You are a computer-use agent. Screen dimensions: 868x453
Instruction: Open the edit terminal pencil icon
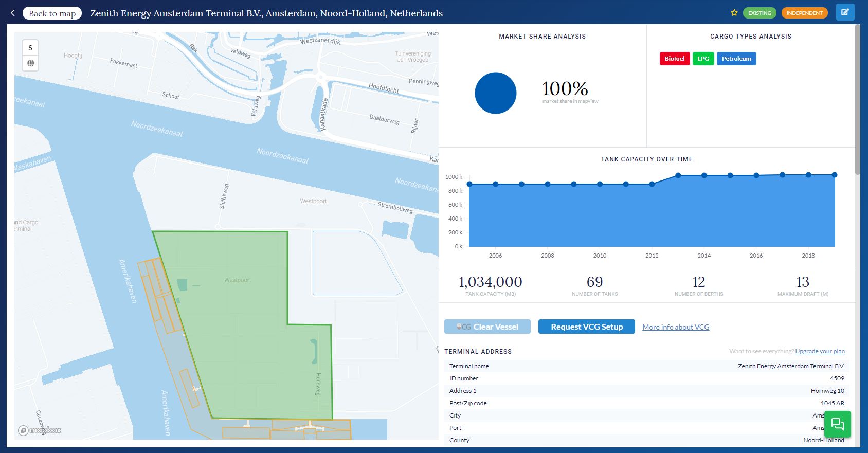click(845, 12)
